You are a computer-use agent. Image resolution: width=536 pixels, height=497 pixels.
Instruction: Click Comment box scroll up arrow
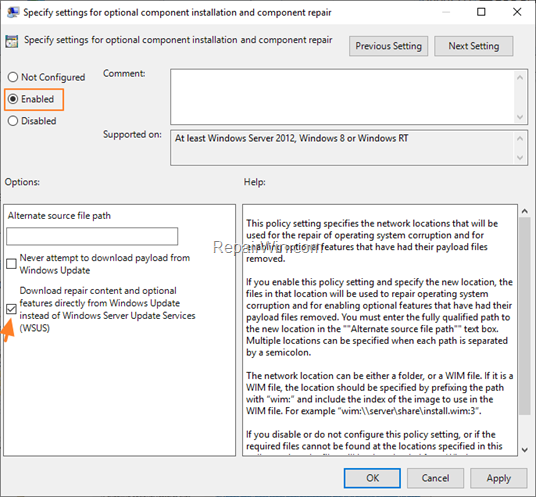[520, 78]
